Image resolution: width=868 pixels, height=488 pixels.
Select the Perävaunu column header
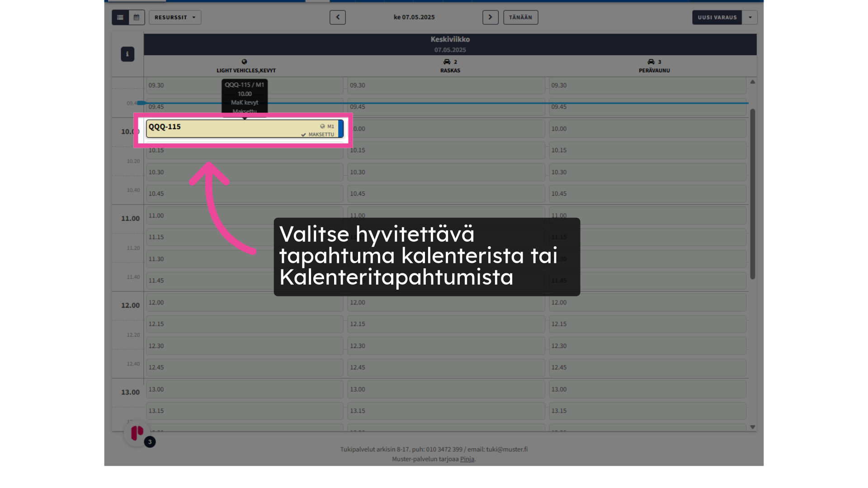coord(654,66)
